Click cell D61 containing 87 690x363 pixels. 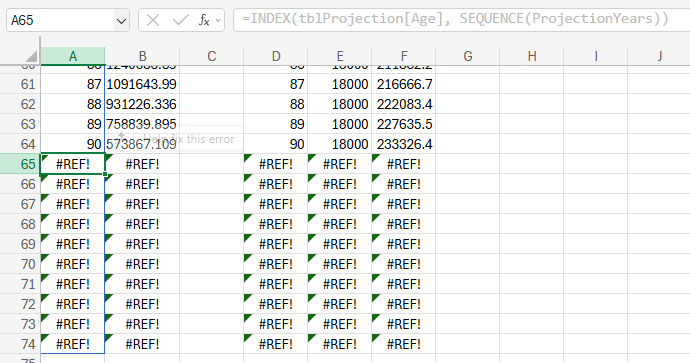point(276,84)
